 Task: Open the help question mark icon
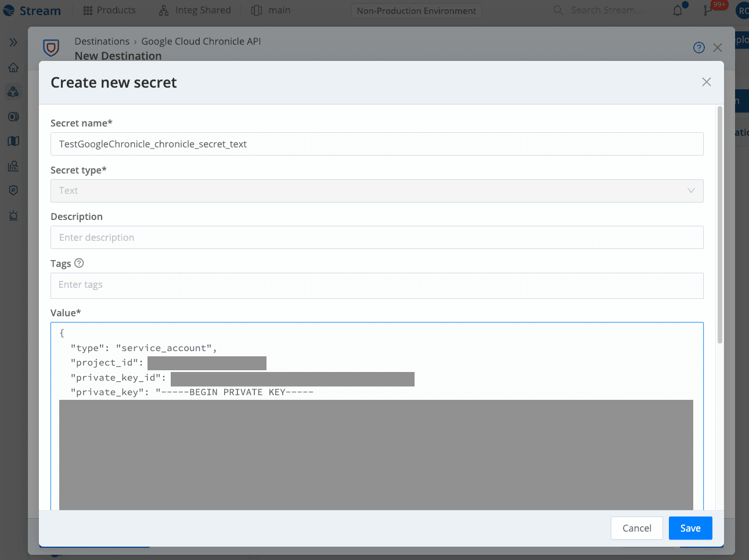(x=698, y=47)
